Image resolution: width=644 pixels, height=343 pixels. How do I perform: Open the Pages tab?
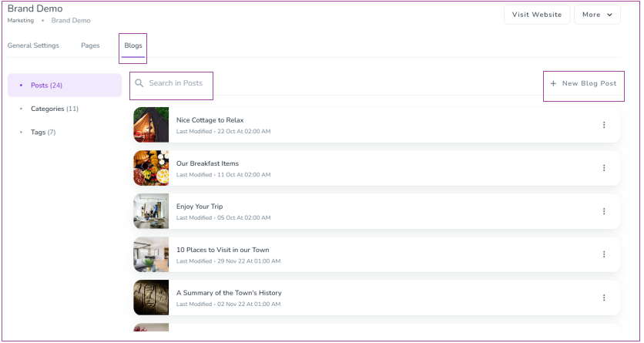coord(90,45)
